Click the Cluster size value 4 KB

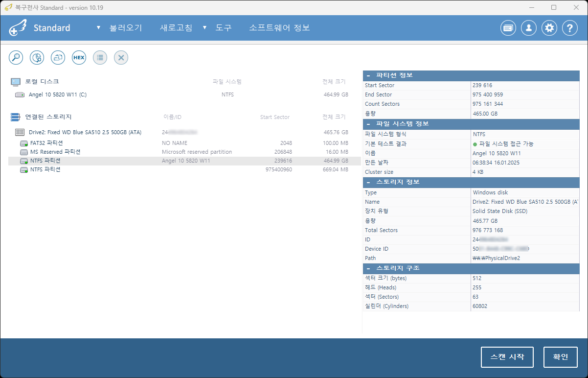pyautogui.click(x=478, y=172)
